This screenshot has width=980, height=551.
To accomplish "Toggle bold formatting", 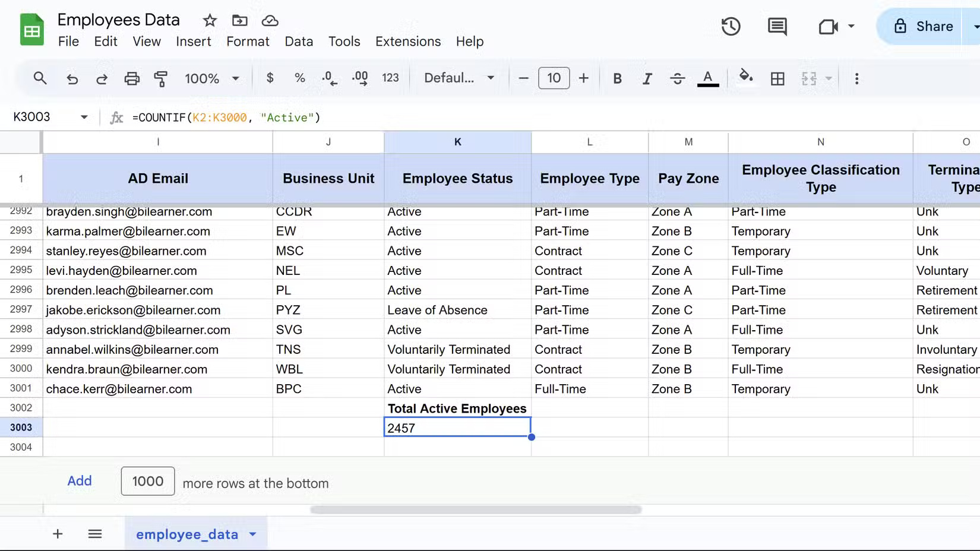I will [617, 78].
